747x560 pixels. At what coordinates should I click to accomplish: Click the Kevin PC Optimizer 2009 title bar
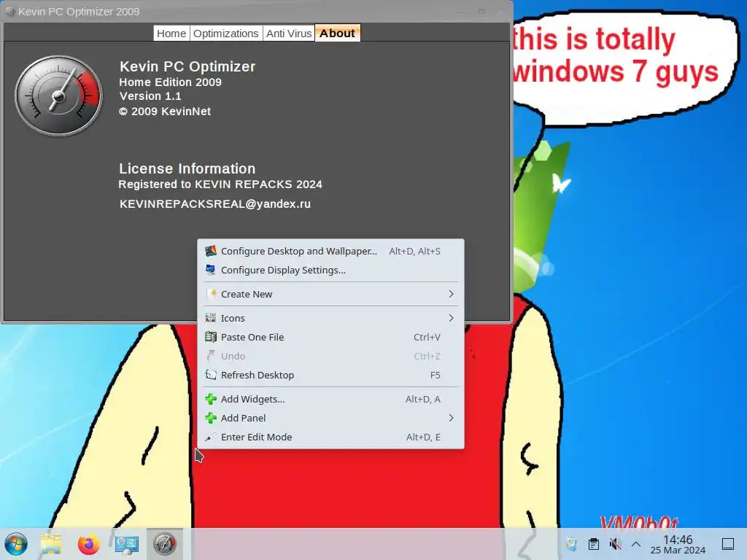pos(258,12)
